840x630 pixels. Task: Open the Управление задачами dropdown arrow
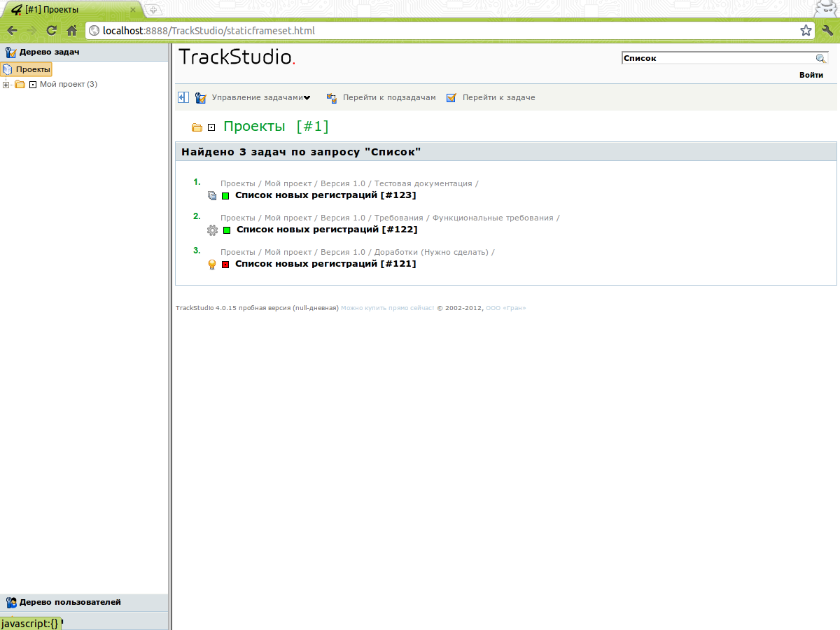(x=307, y=98)
